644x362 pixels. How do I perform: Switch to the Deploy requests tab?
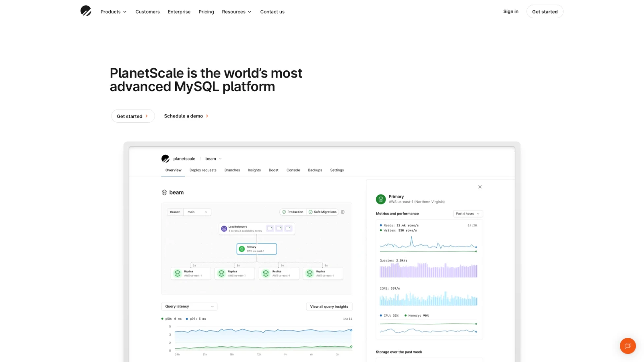coord(203,170)
